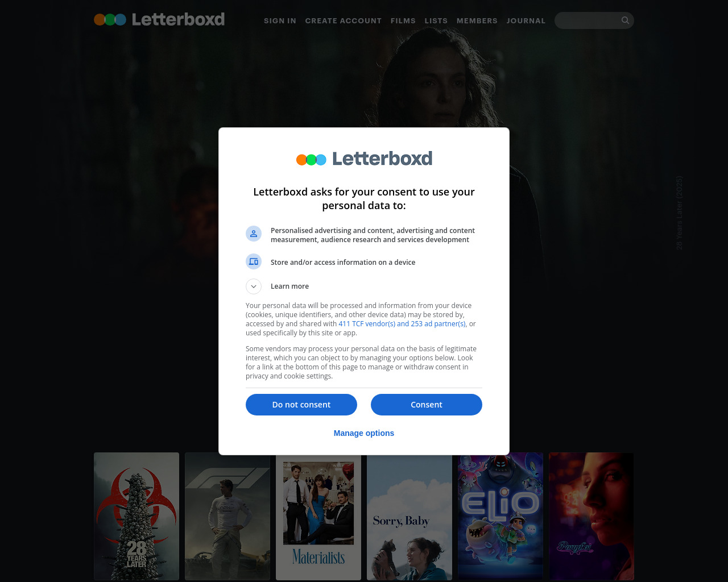Go to the Films section
Image resolution: width=728 pixels, height=582 pixels.
[403, 20]
